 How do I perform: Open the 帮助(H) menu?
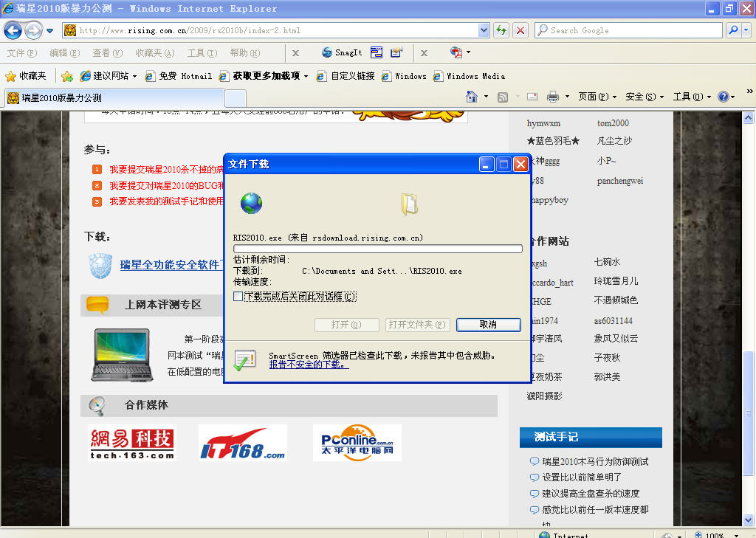[x=245, y=53]
